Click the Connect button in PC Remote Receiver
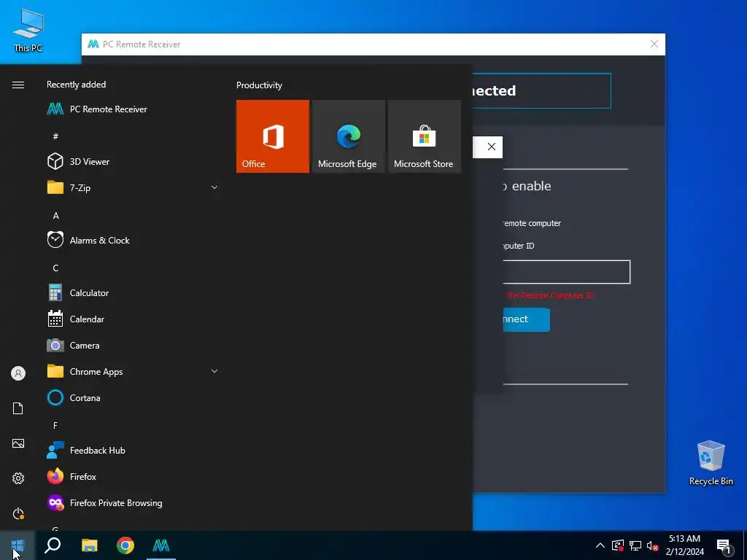This screenshot has height=560, width=747. (x=527, y=319)
